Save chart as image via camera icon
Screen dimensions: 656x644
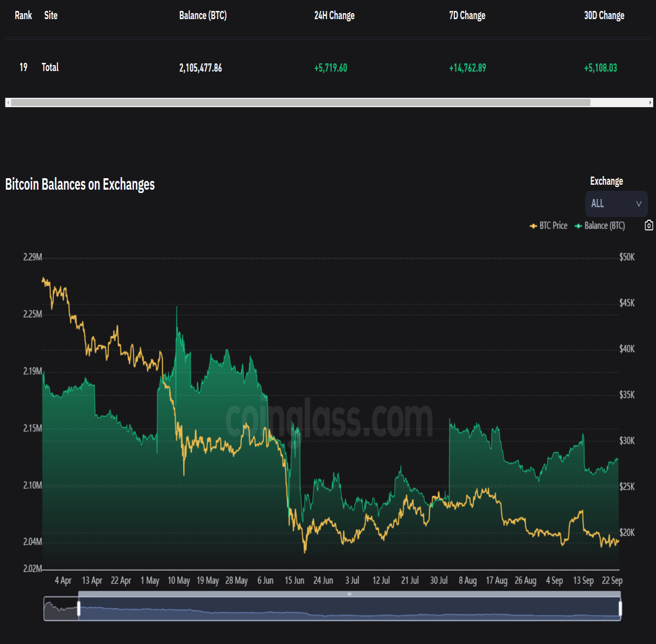[x=649, y=225]
